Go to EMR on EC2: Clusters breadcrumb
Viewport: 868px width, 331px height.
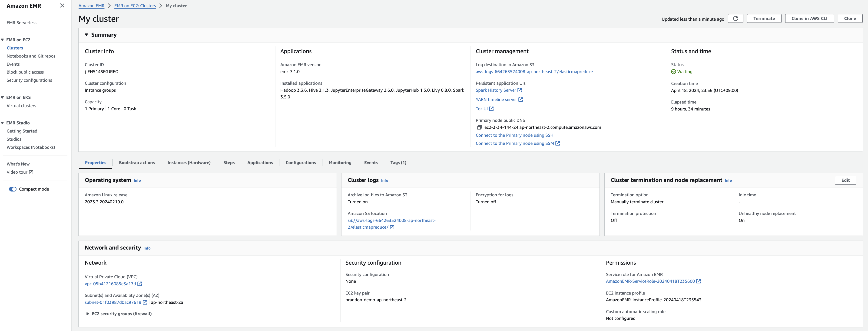coord(135,6)
